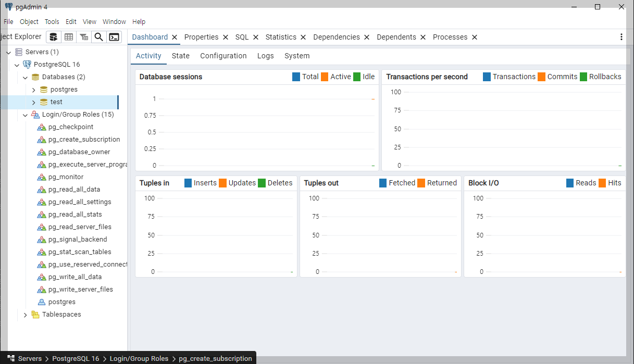The height and width of the screenshot is (364, 634).
Task: Switch to the Logs sub-tab
Action: [x=266, y=56]
